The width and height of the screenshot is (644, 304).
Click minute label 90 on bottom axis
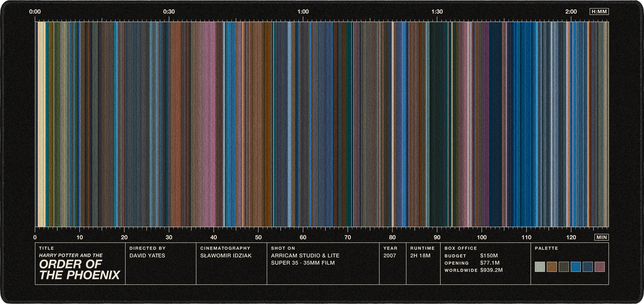[437, 237]
